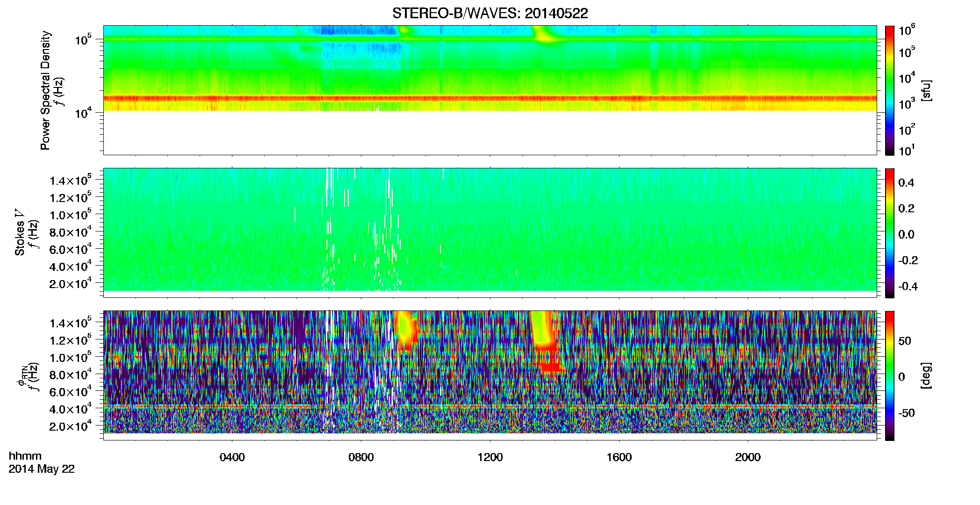
Task: Click the STEREO-B/WAVES: 20140522 plot title
Action: [x=490, y=14]
